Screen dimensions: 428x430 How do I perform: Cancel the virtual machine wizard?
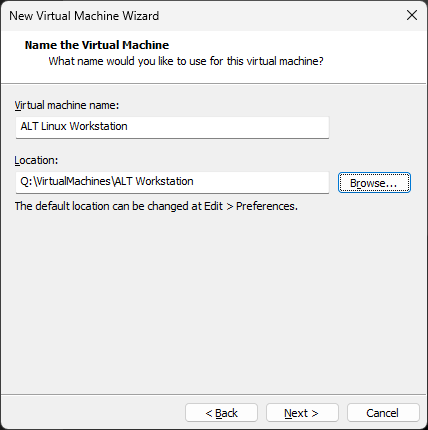pos(383,413)
